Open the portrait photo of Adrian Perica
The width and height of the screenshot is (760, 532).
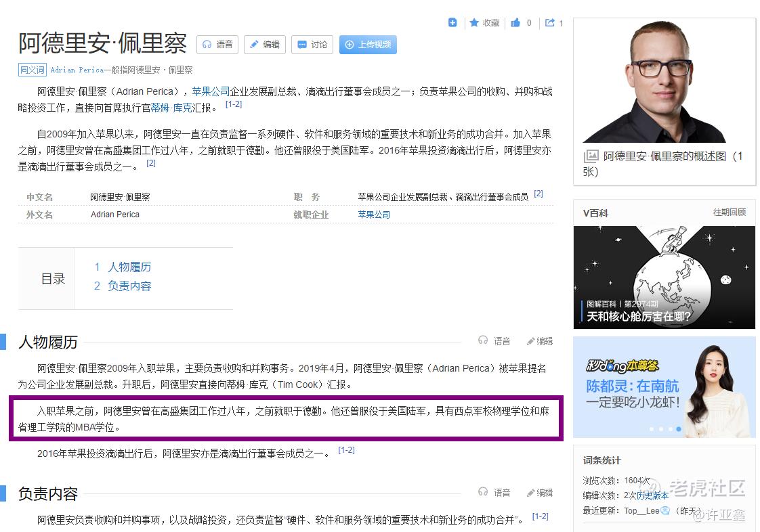(654, 83)
